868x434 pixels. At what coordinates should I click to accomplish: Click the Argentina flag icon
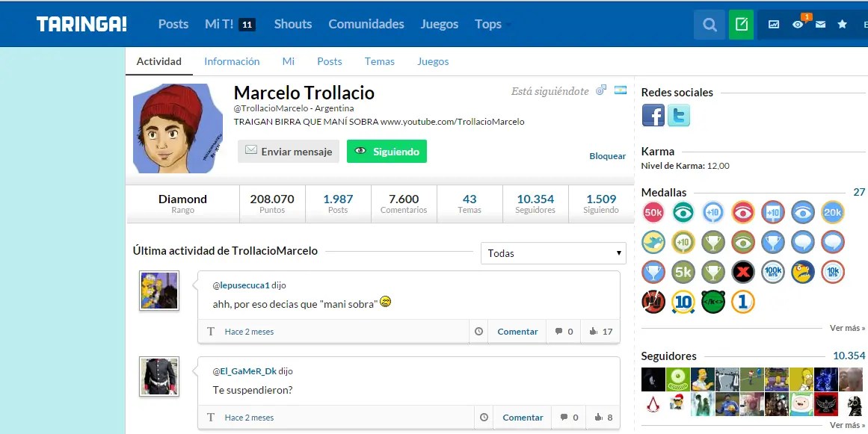click(x=621, y=90)
